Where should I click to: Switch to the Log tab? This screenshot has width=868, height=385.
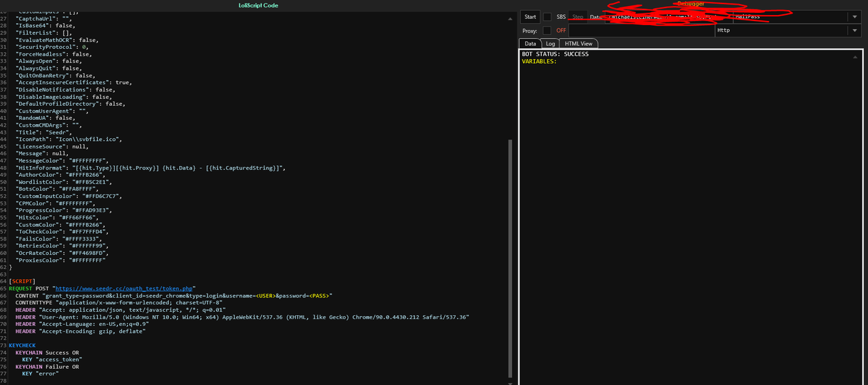point(551,43)
